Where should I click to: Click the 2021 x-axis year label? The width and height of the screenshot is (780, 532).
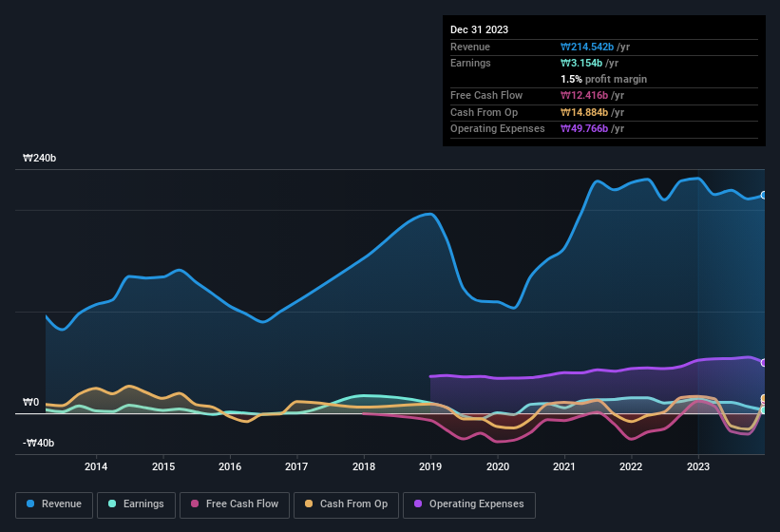564,466
